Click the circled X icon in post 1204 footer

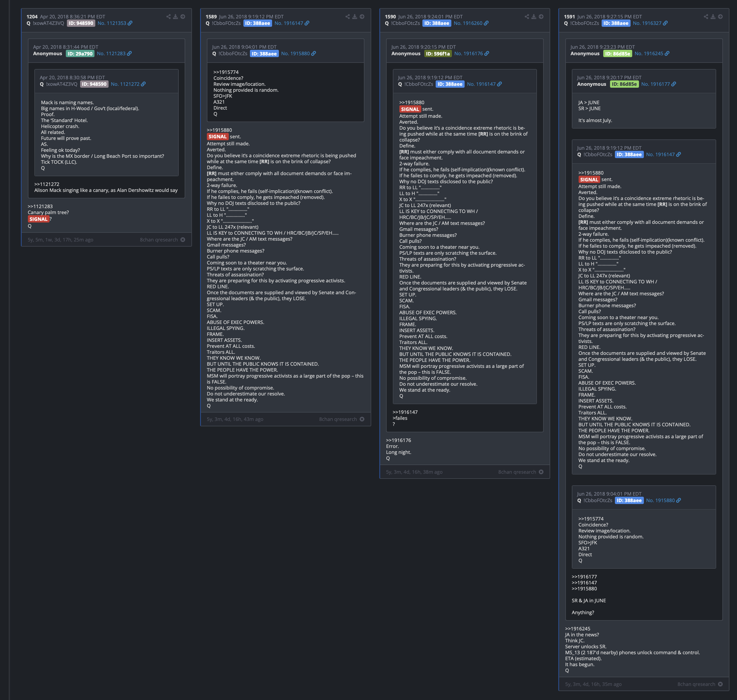(183, 240)
